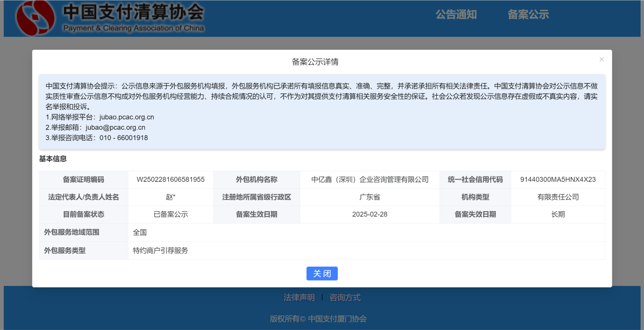Click the 备案生效日期 label cell
Viewport: 644px width, 330px height.
pos(257,215)
